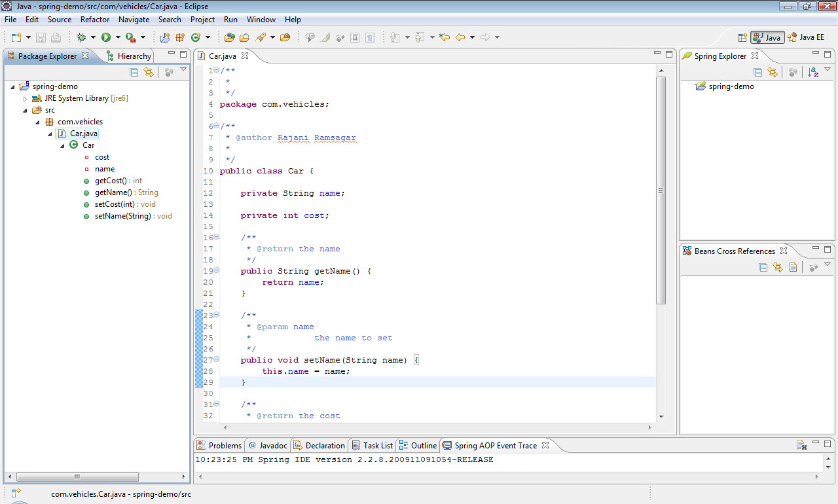Toggle the code fold marker on line 6
This screenshot has width=838, height=504.
(216, 126)
